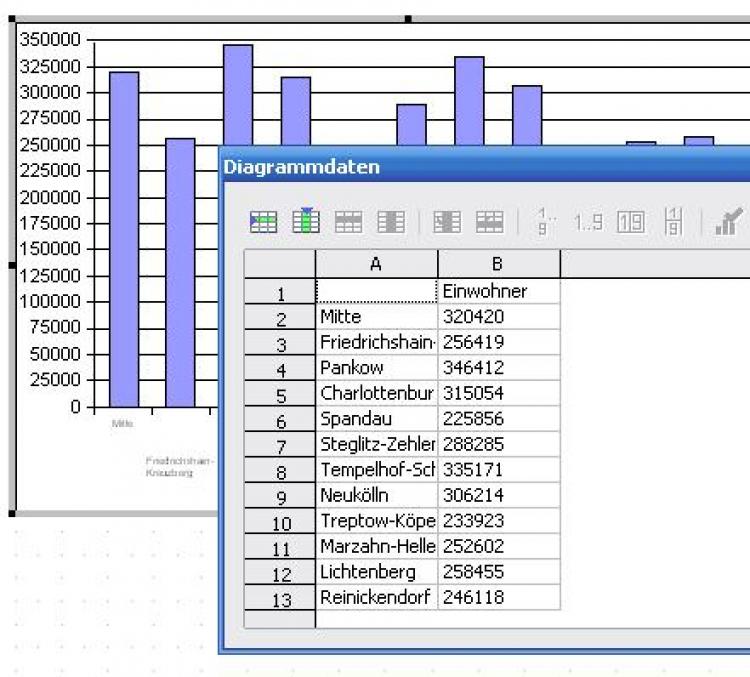The width and height of the screenshot is (750, 677).
Task: Click the Sort Column icon (stacked 1 over 9)
Action: coord(545,224)
